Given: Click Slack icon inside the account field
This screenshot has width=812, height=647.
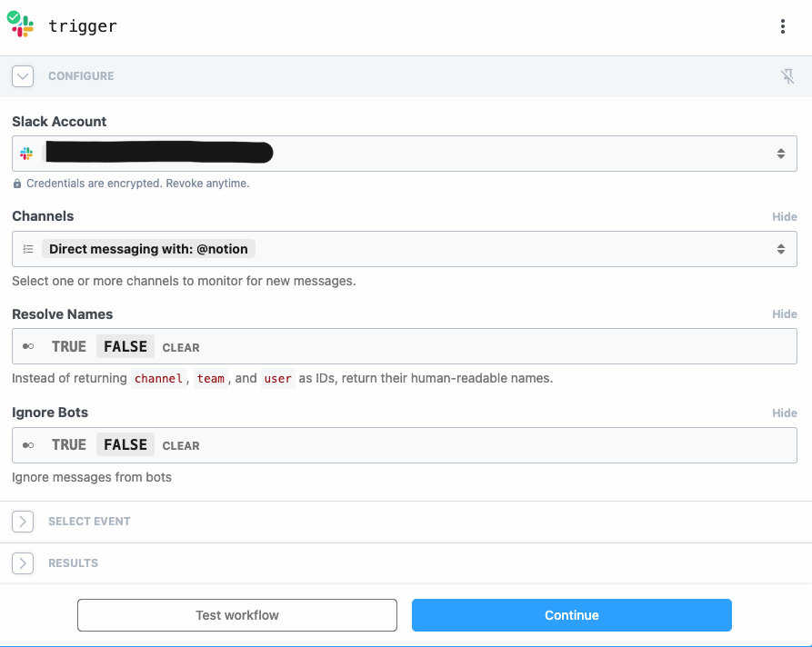Looking at the screenshot, I should (26, 154).
